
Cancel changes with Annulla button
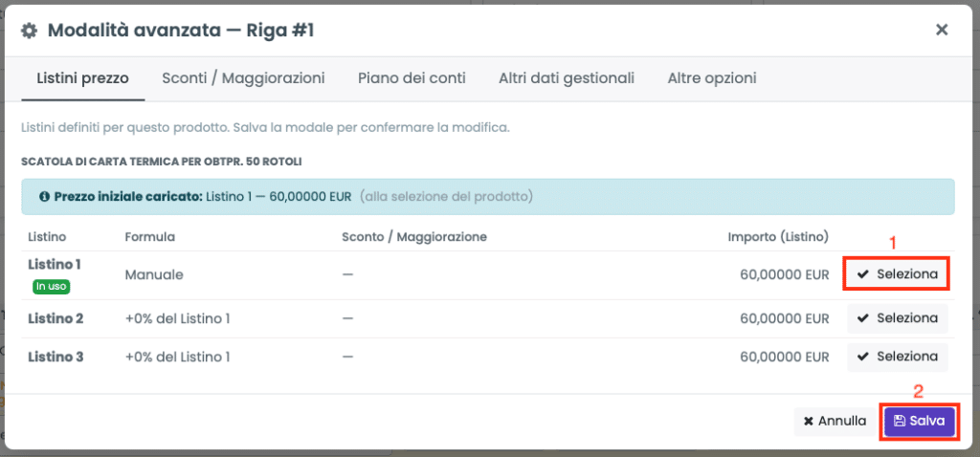tap(835, 422)
